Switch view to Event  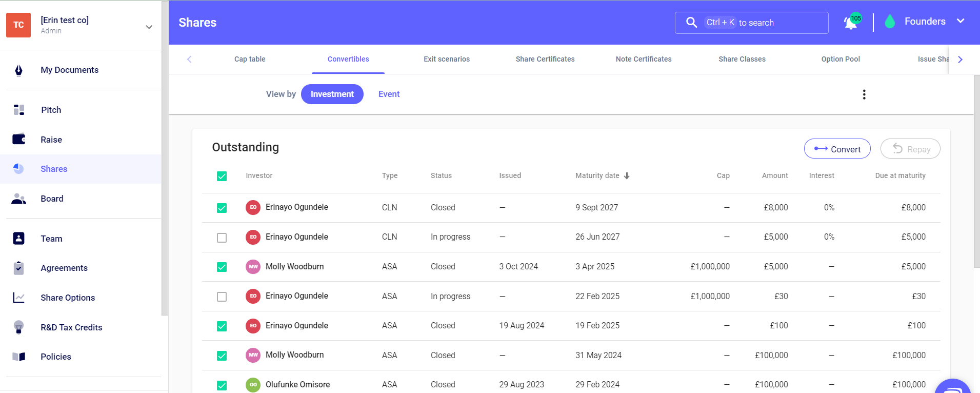pos(389,94)
